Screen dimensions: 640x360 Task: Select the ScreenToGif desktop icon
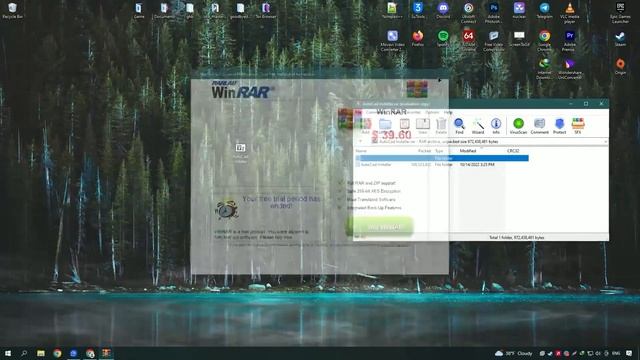519,38
